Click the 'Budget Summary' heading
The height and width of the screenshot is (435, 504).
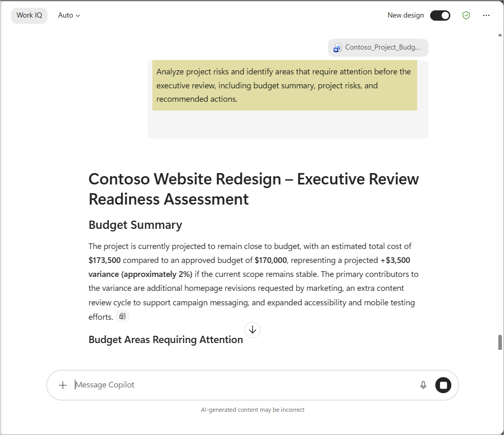coord(135,225)
